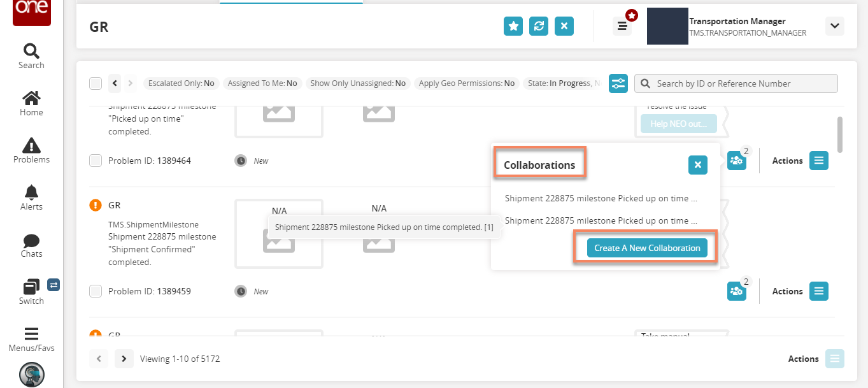The width and height of the screenshot is (868, 388).
Task: Open the filter settings slider icon
Action: [618, 83]
